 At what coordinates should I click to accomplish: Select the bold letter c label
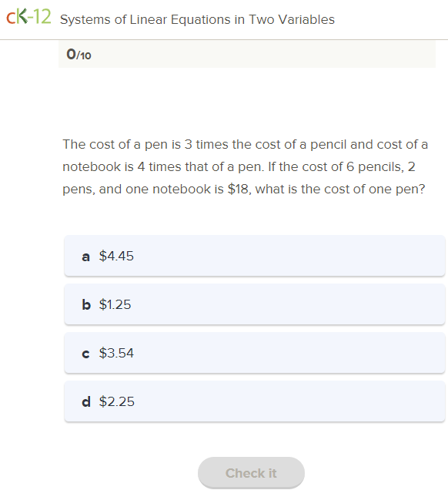(86, 354)
